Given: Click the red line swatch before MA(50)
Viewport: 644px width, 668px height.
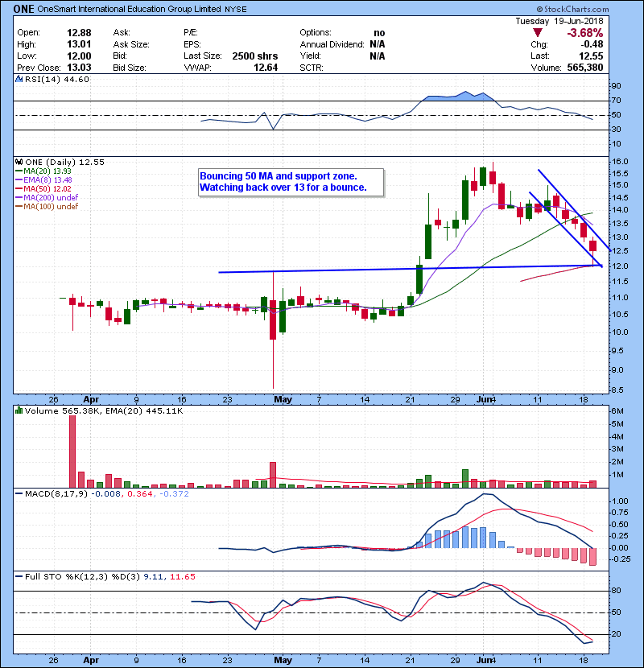Looking at the screenshot, I should pyautogui.click(x=19, y=189).
